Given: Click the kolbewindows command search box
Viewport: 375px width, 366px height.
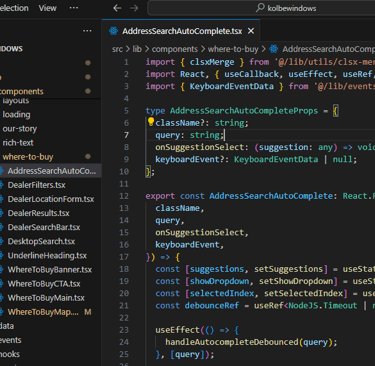Looking at the screenshot, I should [261, 8].
